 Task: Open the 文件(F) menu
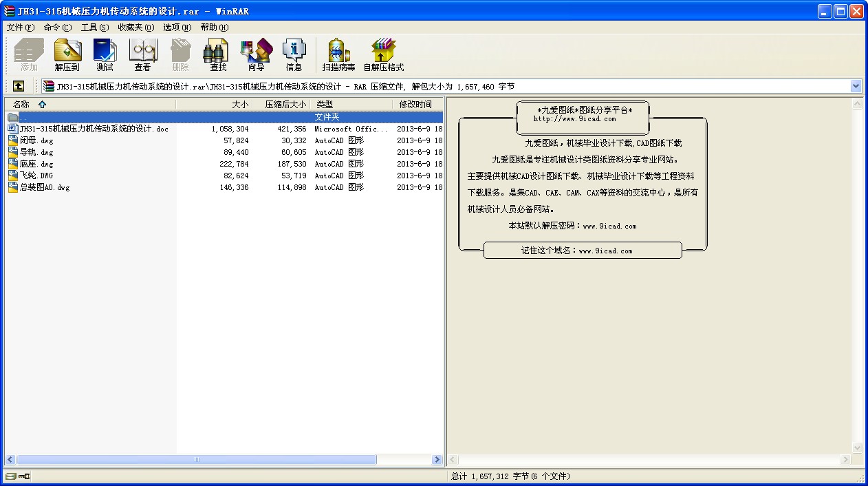tap(20, 28)
